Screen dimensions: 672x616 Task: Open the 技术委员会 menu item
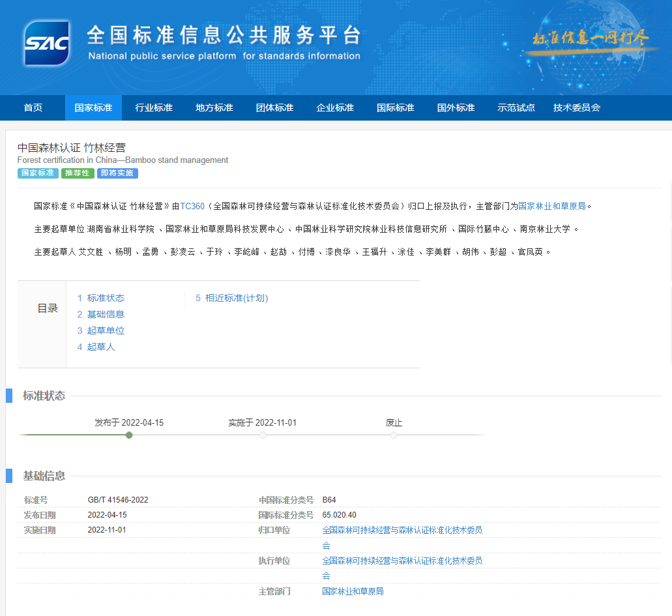576,108
